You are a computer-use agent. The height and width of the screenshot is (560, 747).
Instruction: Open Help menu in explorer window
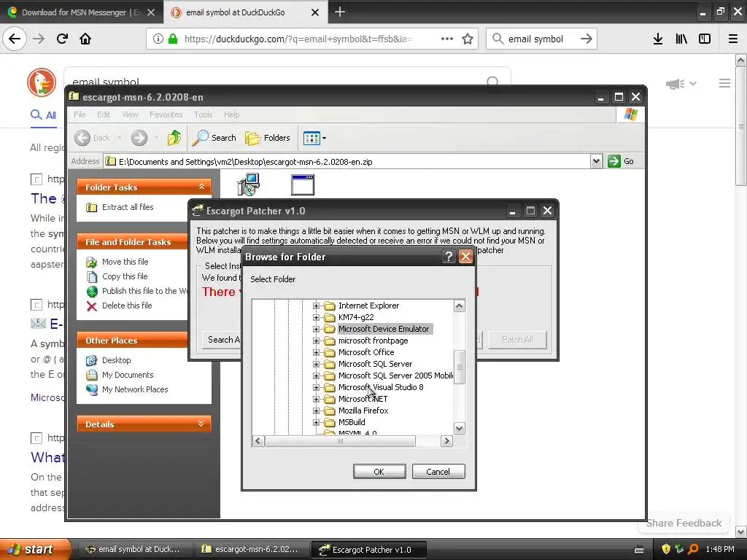click(231, 114)
